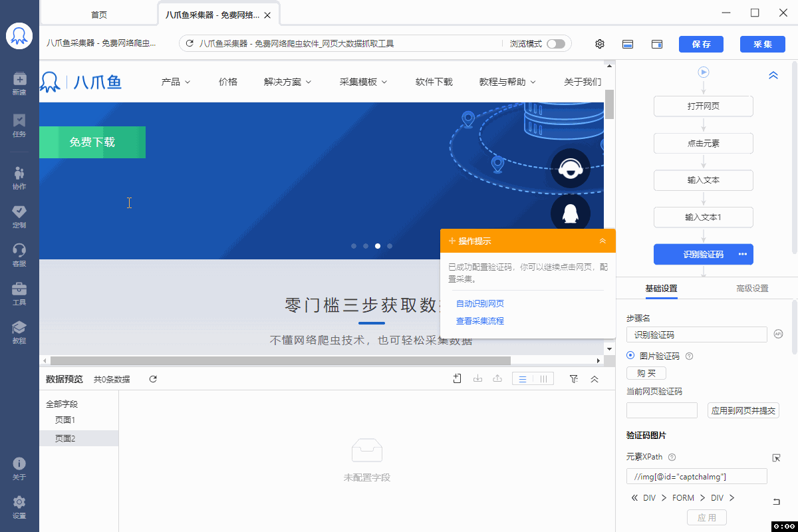Open 价格 in the webpage navigation
Screen dimensions: 798x532
click(228, 82)
